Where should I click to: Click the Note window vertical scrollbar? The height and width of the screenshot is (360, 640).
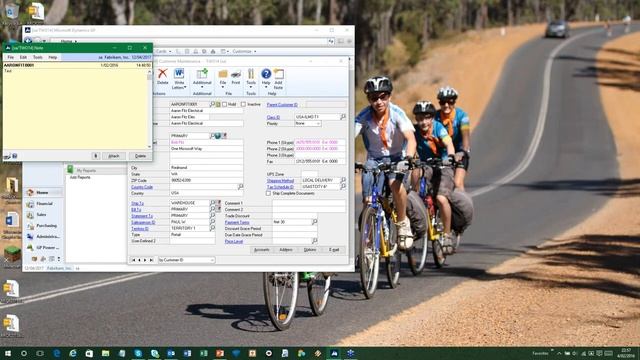pyautogui.click(x=149, y=109)
